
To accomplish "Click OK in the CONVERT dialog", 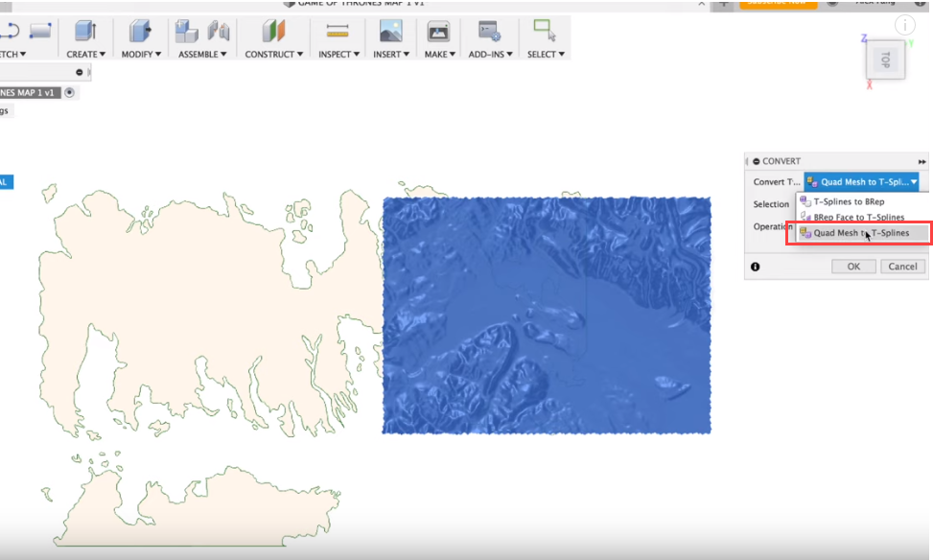I will point(853,267).
